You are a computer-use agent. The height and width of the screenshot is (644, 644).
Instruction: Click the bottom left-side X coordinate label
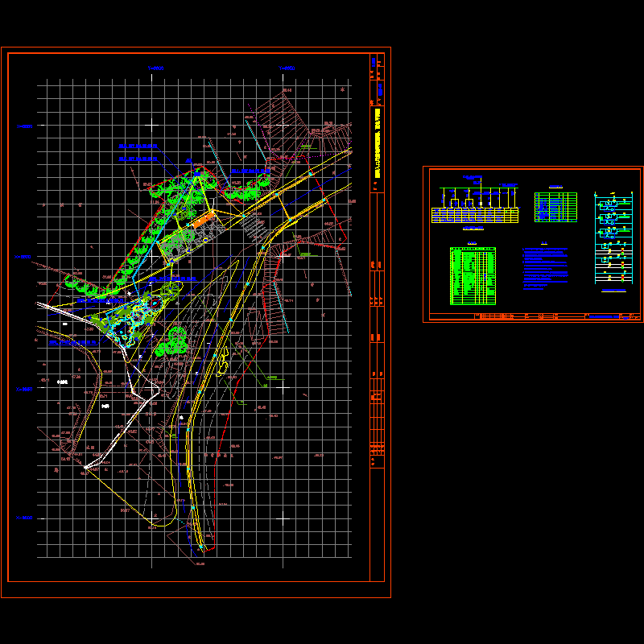click(x=24, y=518)
